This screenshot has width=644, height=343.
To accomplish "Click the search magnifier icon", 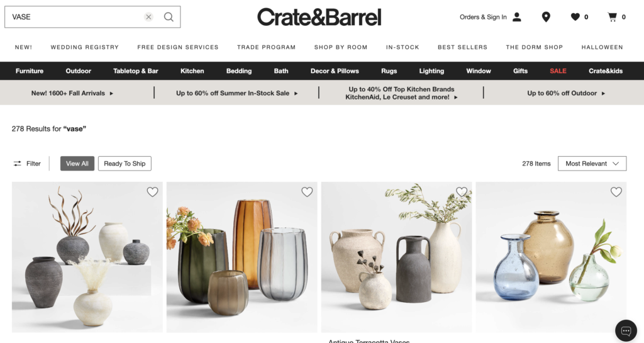I will pos(169,17).
